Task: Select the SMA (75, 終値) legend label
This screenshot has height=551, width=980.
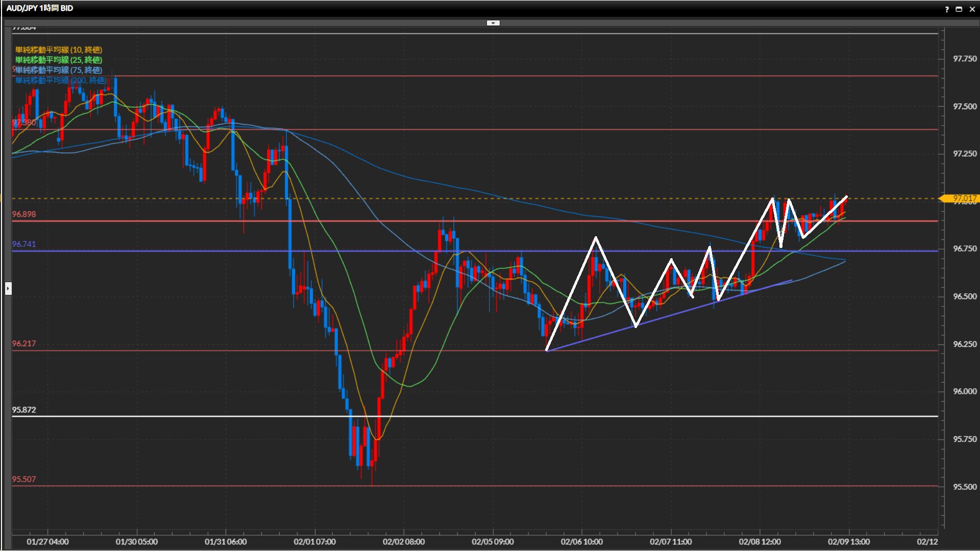Action: [58, 70]
